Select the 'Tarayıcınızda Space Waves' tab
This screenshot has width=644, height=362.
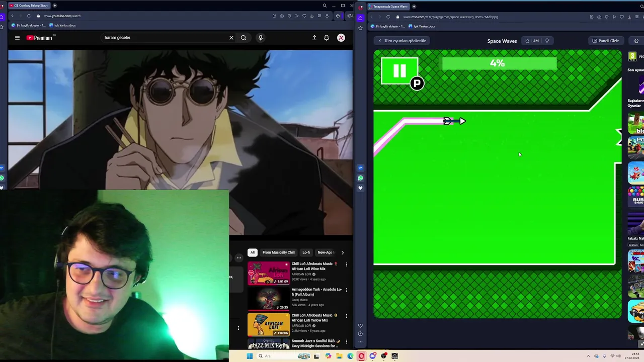point(387,7)
